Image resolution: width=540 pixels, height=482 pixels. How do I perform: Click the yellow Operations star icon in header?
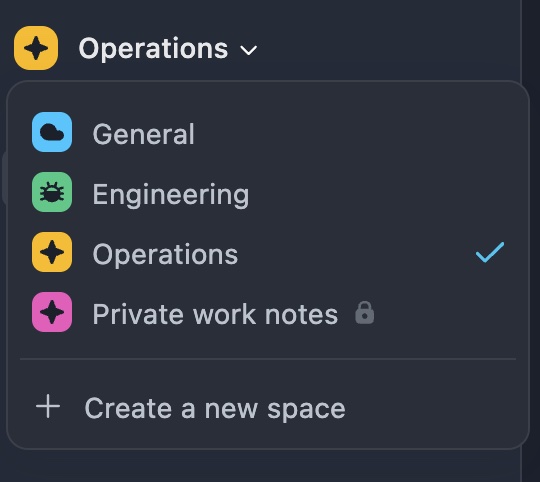tap(36, 48)
